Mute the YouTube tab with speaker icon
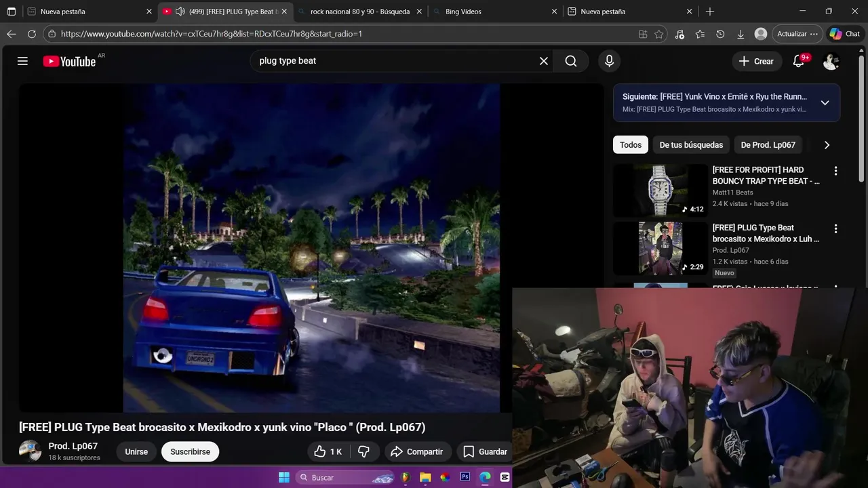 click(180, 12)
